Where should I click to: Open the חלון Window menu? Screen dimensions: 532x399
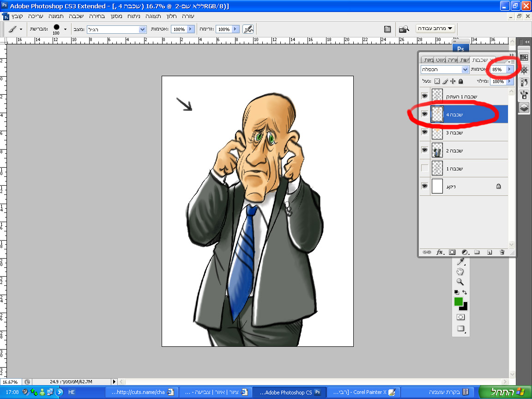172,16
